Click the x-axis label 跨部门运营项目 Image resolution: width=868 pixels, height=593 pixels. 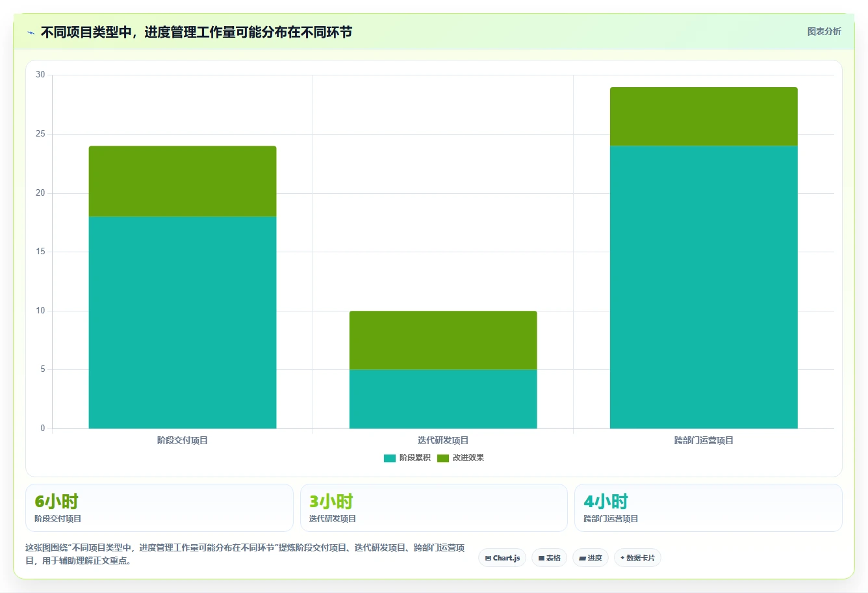[x=704, y=440]
